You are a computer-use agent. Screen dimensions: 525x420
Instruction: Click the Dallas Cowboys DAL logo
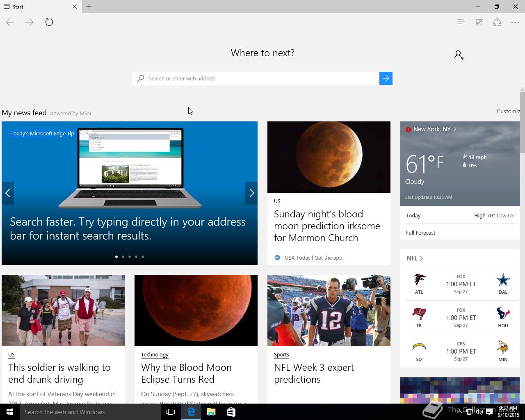pyautogui.click(x=503, y=280)
